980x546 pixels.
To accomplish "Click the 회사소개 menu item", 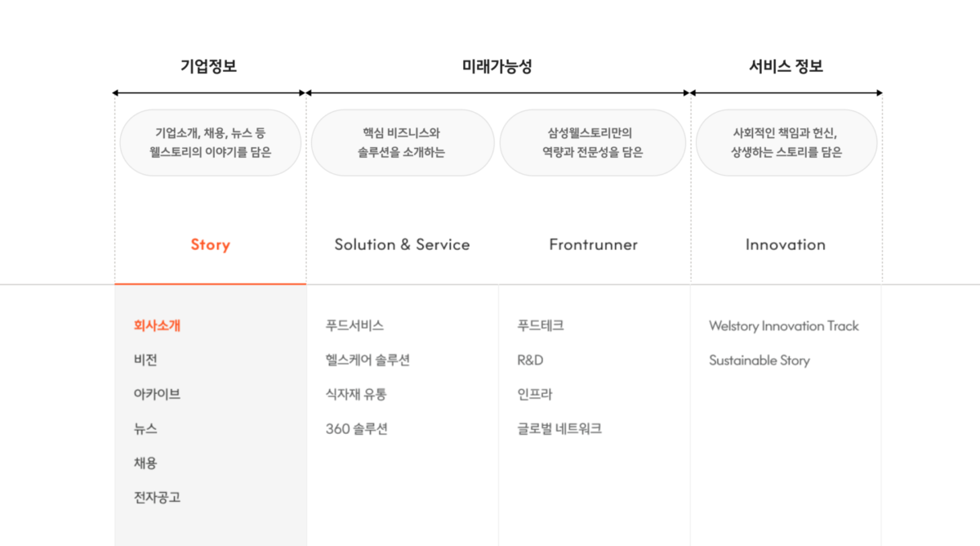I will [x=157, y=325].
